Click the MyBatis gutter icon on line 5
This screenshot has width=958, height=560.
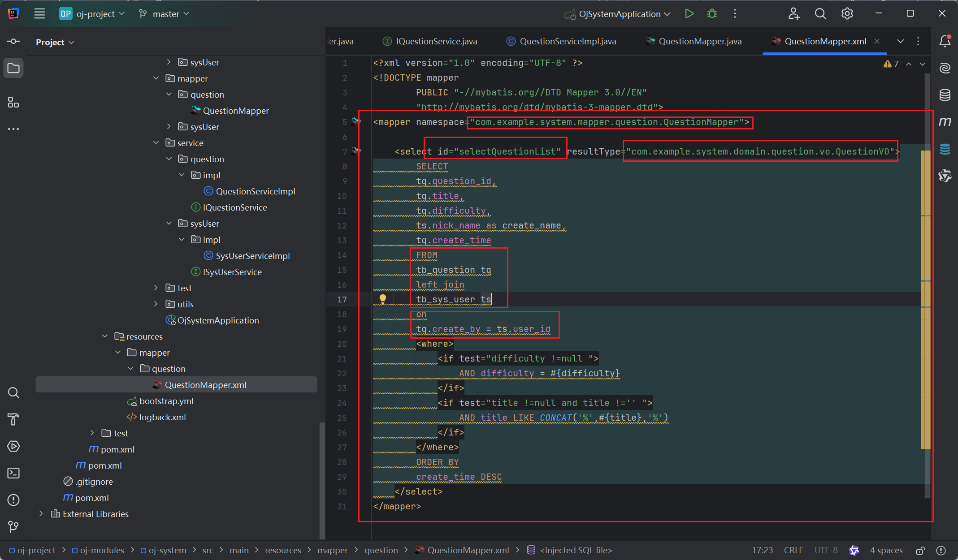pos(356,121)
